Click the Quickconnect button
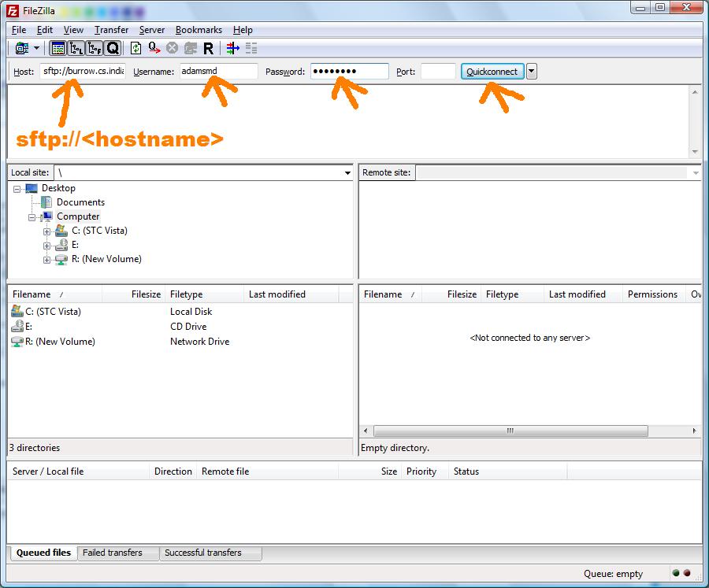The image size is (709, 588). point(492,72)
